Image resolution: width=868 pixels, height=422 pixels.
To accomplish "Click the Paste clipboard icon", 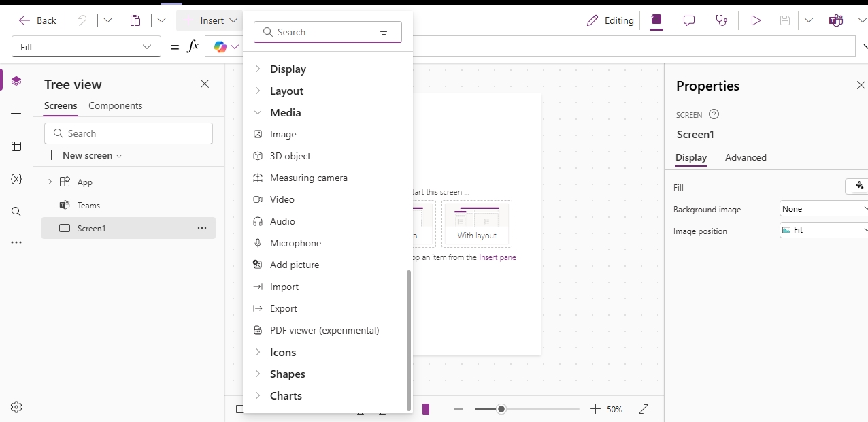I will click(135, 20).
